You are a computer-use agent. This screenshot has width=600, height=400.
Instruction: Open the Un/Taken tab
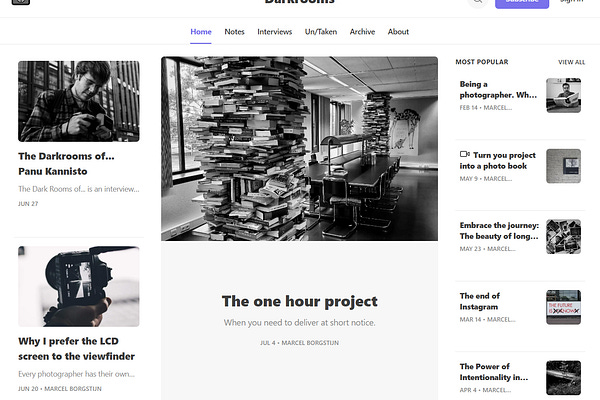tap(321, 32)
